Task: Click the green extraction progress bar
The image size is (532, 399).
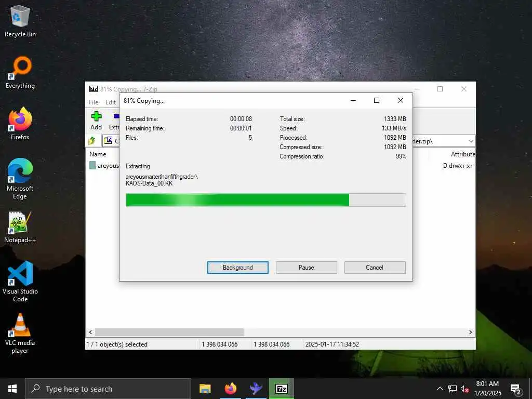Action: 265,200
